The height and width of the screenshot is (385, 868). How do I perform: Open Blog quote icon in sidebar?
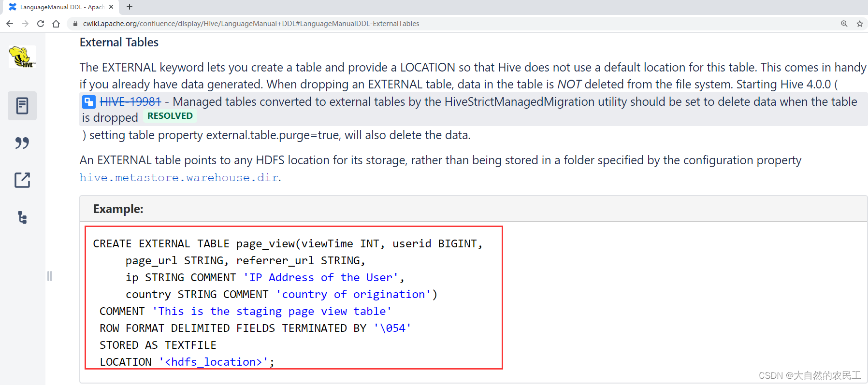(x=22, y=143)
